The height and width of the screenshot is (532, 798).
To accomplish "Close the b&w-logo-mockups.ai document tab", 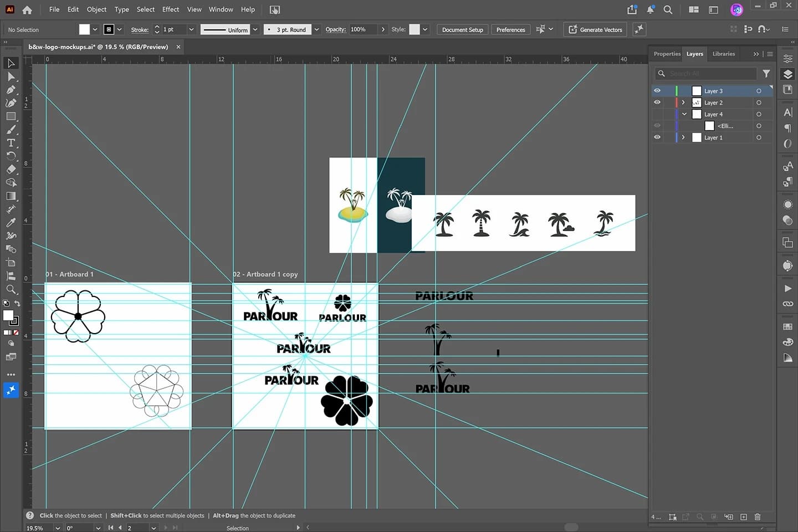I will 178,47.
